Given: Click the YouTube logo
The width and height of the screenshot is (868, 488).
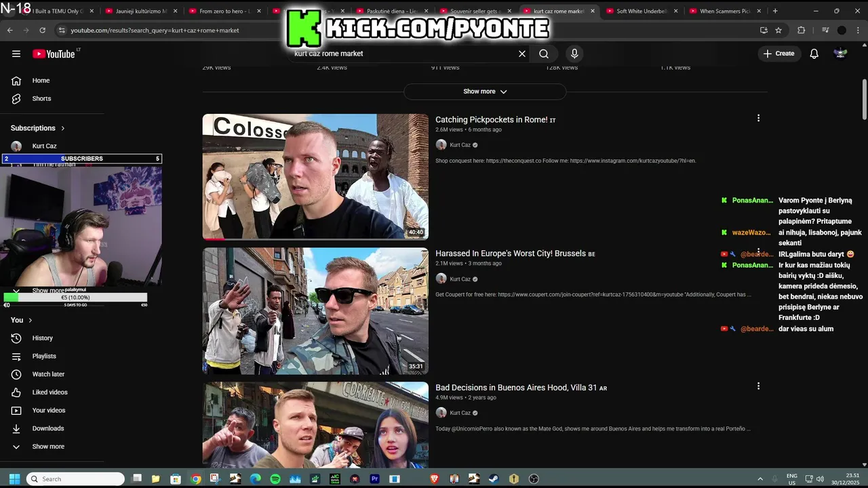Looking at the screenshot, I should click(x=54, y=54).
